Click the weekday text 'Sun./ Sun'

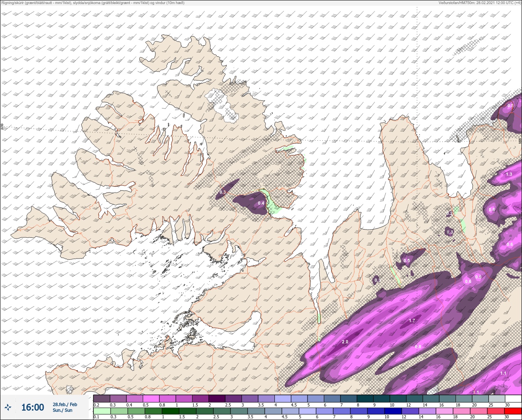pyautogui.click(x=62, y=410)
